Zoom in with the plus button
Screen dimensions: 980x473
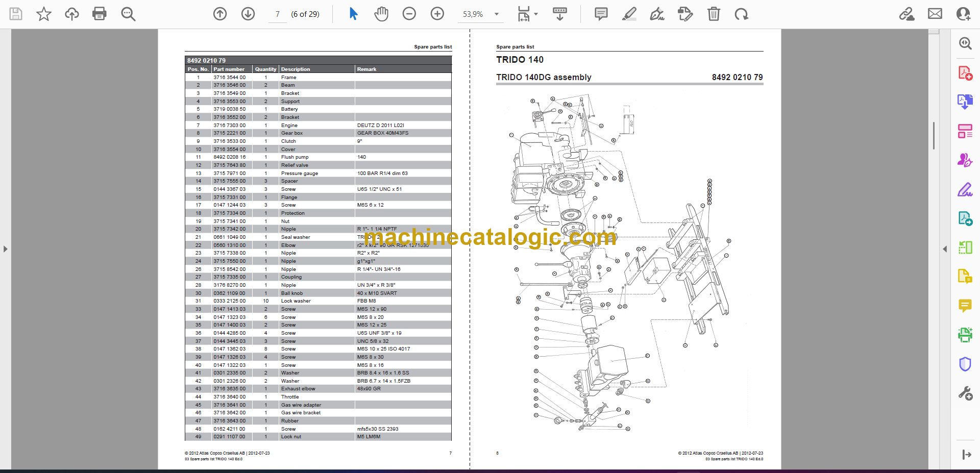coord(437,14)
